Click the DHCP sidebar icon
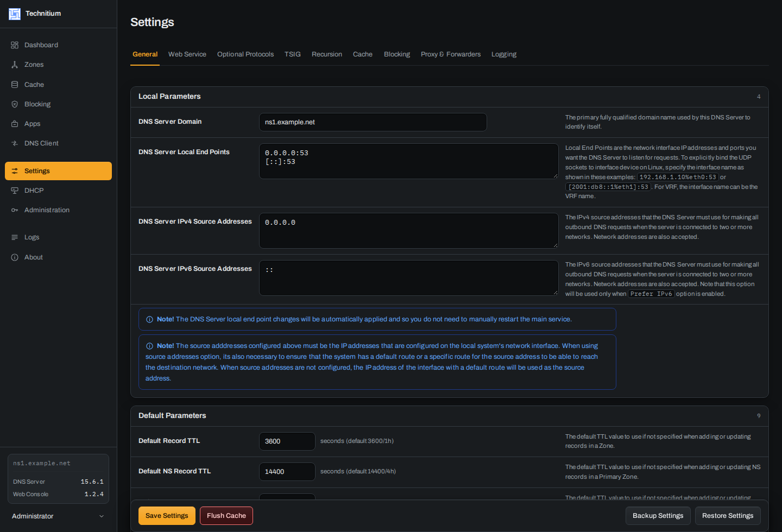The width and height of the screenshot is (782, 532). (x=15, y=191)
